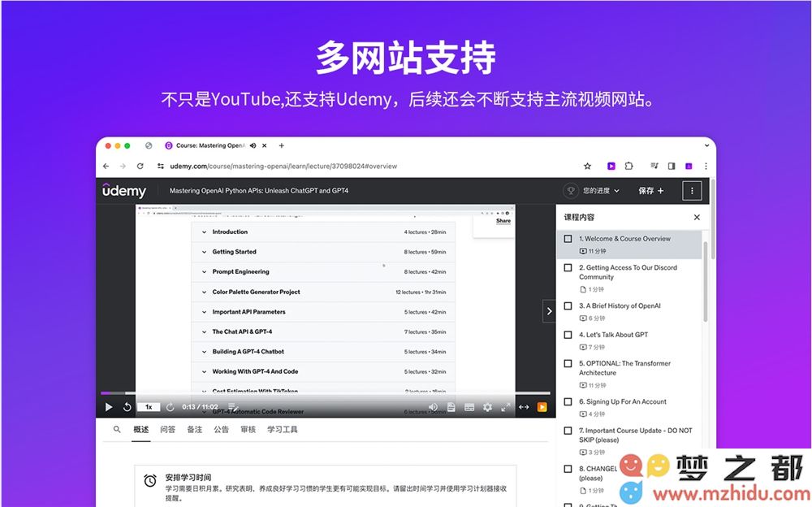Go forward in the browser
The width and height of the screenshot is (812, 507).
123,167
